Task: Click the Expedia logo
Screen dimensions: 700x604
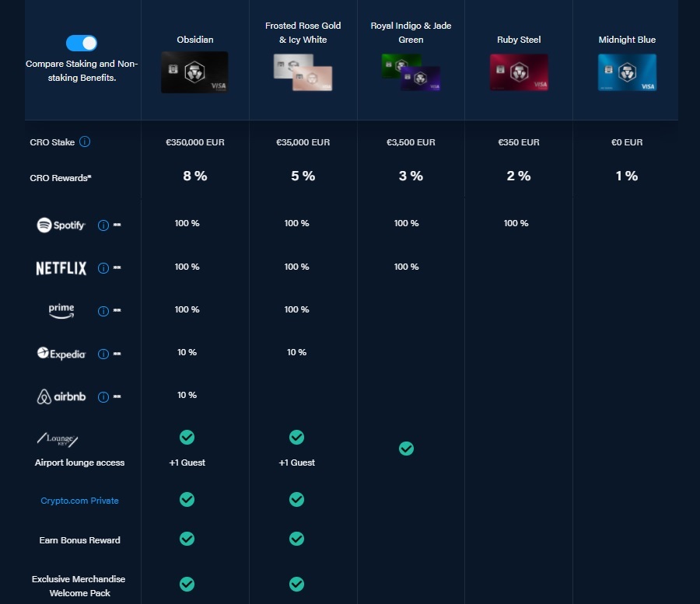Action: point(61,354)
